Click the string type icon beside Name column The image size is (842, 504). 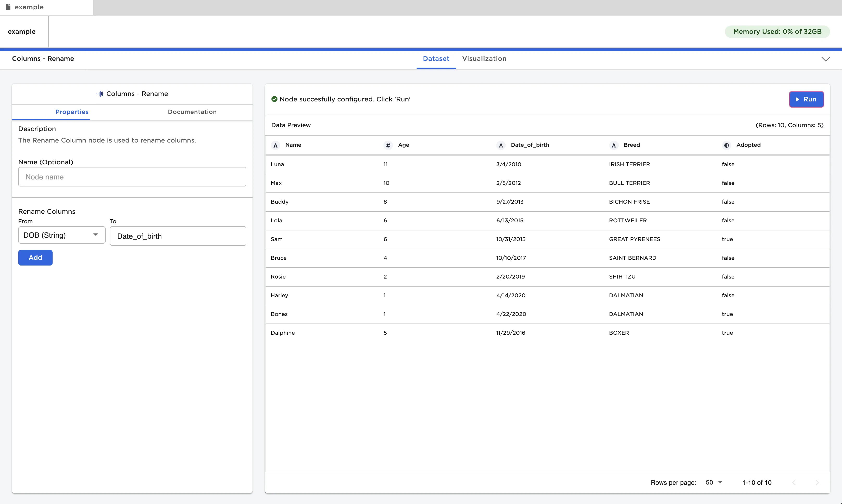[x=275, y=145]
